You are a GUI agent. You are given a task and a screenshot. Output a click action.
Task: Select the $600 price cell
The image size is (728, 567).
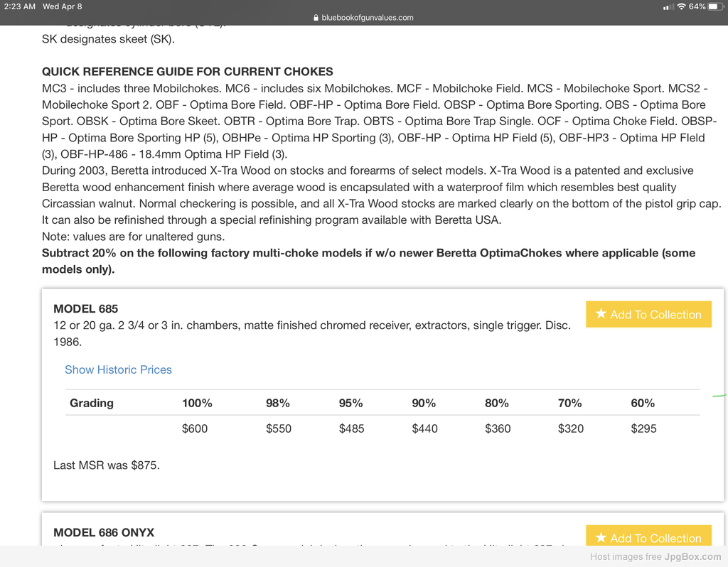click(x=195, y=428)
